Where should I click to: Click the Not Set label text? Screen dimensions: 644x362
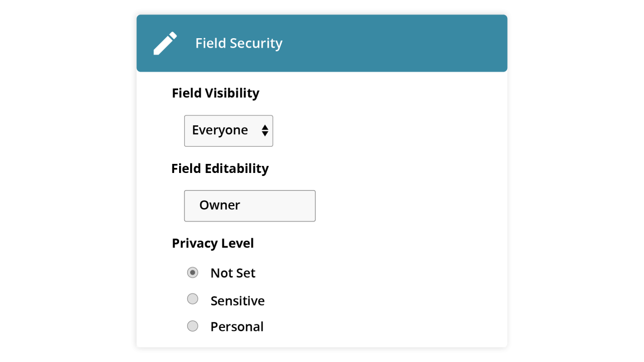(x=233, y=273)
